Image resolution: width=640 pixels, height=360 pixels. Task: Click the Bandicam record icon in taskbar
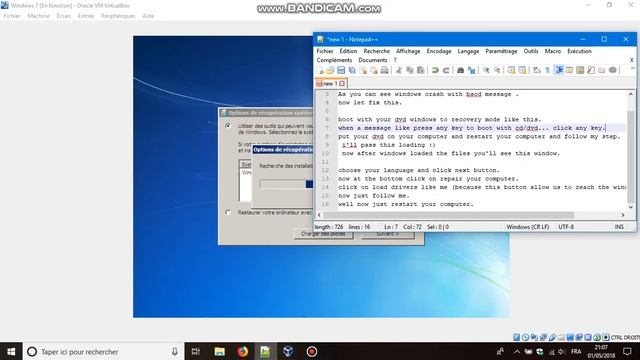click(x=312, y=351)
